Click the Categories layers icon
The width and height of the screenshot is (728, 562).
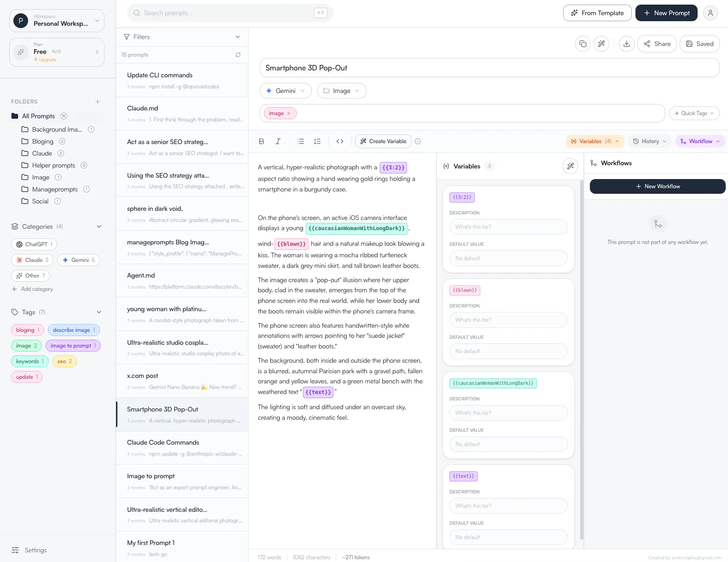point(15,226)
